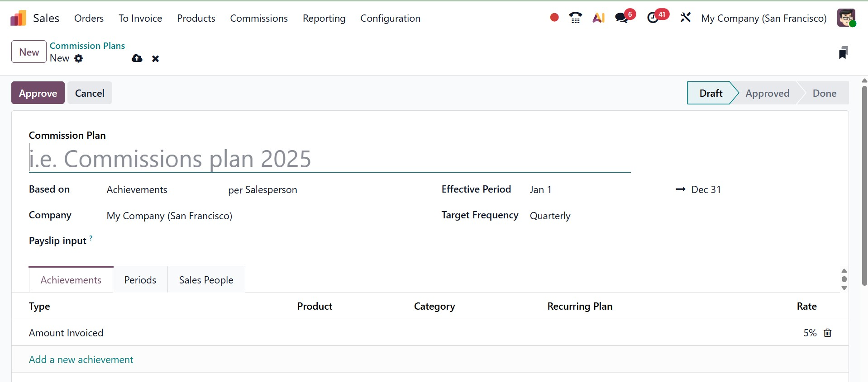Screen dimensions: 868x382
Task: Discard changes with the X icon
Action: coord(155,59)
